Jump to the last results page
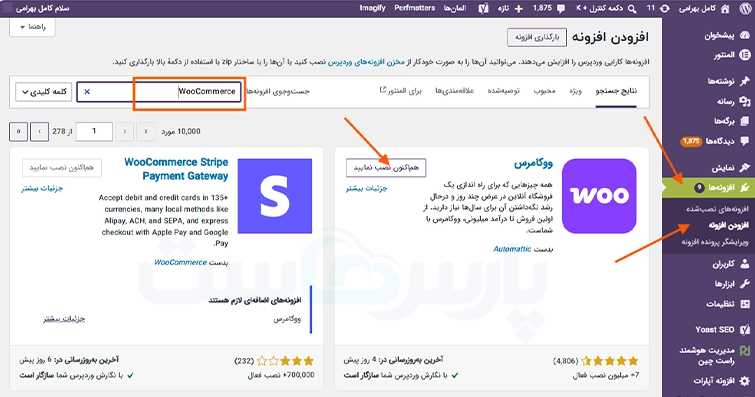Viewport: 755px width, 397px height. coord(18,132)
